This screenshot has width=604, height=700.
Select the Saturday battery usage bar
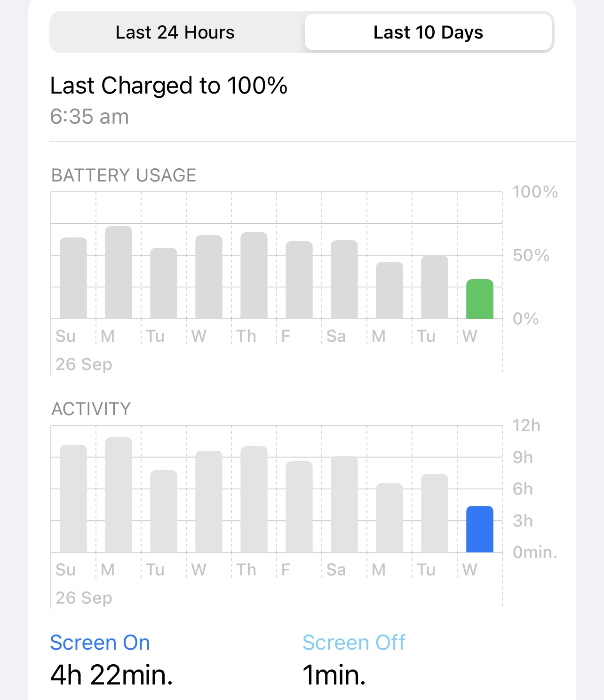(344, 279)
